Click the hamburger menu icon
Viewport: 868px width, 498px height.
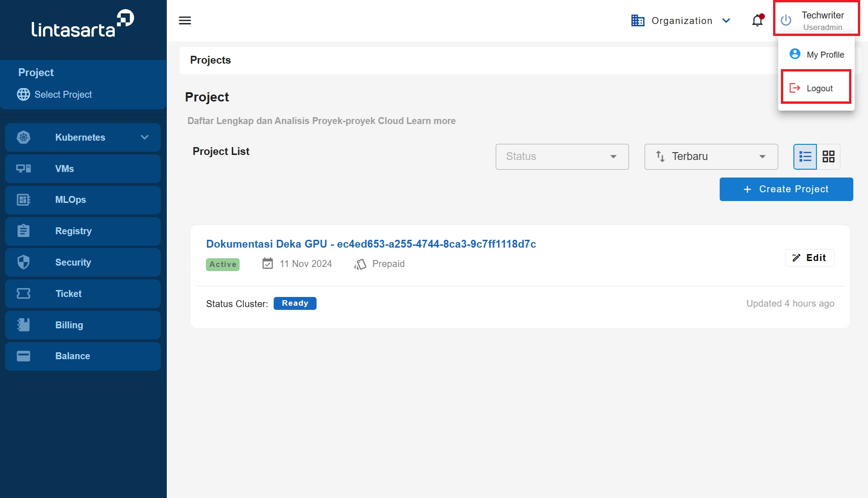point(185,20)
